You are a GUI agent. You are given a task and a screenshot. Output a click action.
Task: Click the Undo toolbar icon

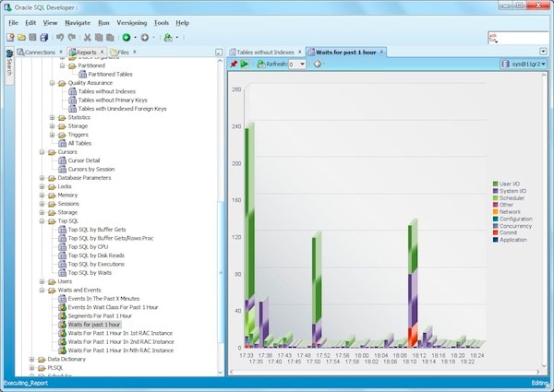click(60, 38)
